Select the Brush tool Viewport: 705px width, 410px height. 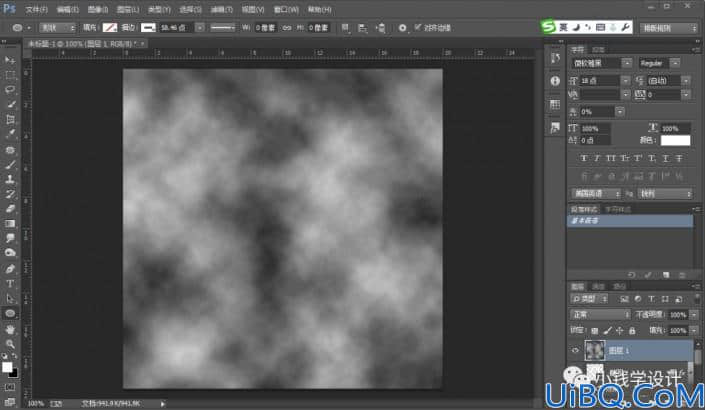coord(10,165)
